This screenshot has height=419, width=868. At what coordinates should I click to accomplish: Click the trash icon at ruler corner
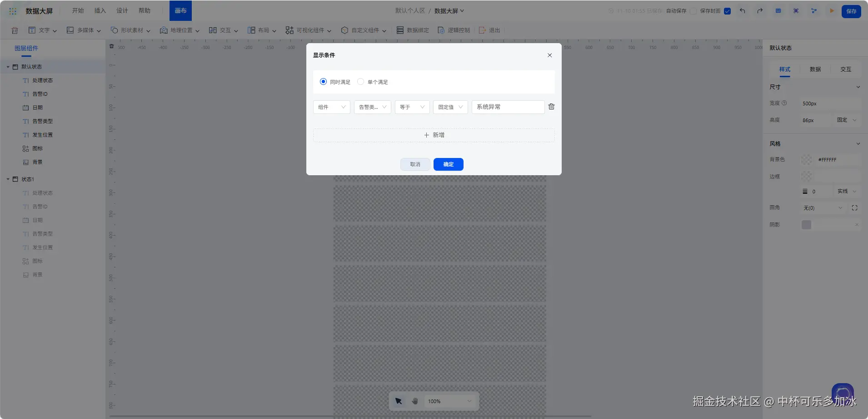[x=111, y=46]
